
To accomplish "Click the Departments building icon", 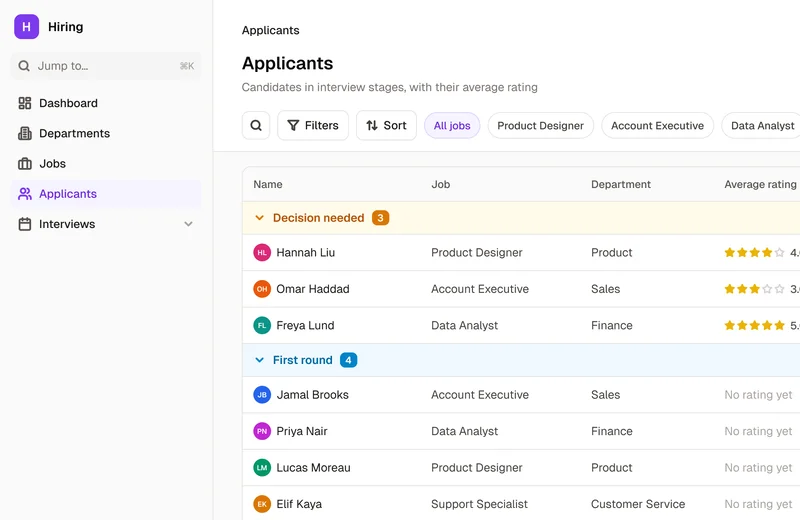I will (x=24, y=133).
